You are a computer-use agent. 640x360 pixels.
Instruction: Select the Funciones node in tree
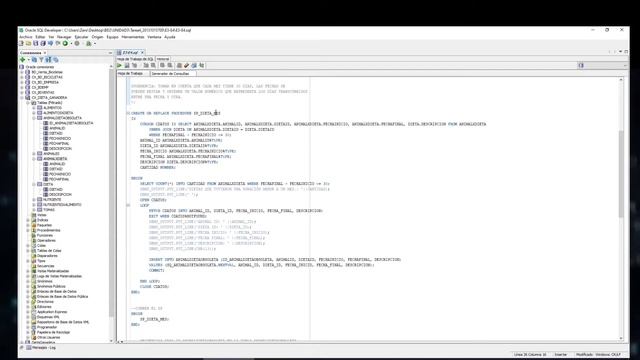(x=45, y=236)
